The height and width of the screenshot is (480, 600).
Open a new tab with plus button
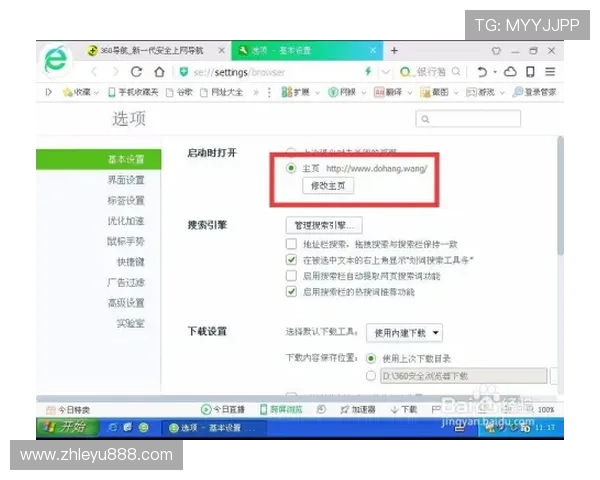pyautogui.click(x=394, y=51)
